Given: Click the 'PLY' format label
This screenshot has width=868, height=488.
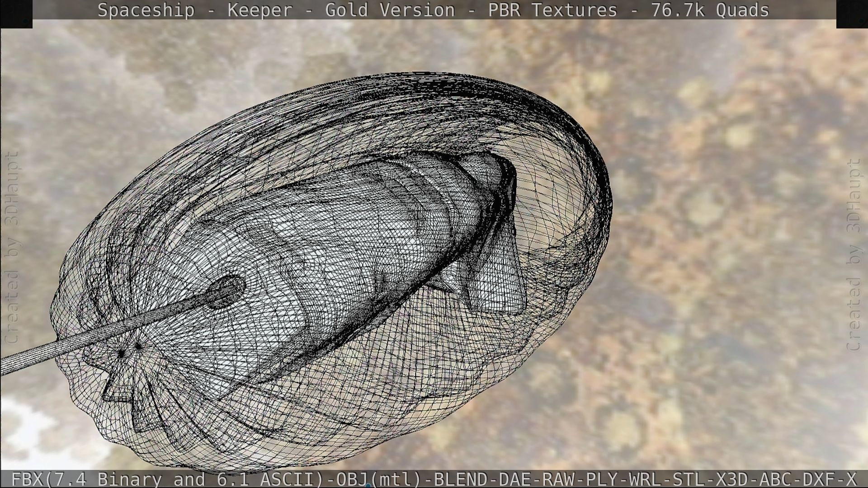Looking at the screenshot, I should tap(602, 479).
